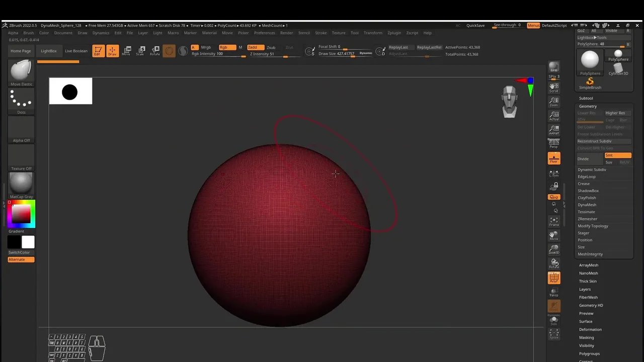
Task: Click the Xpose icon
Action: [x=554, y=334]
